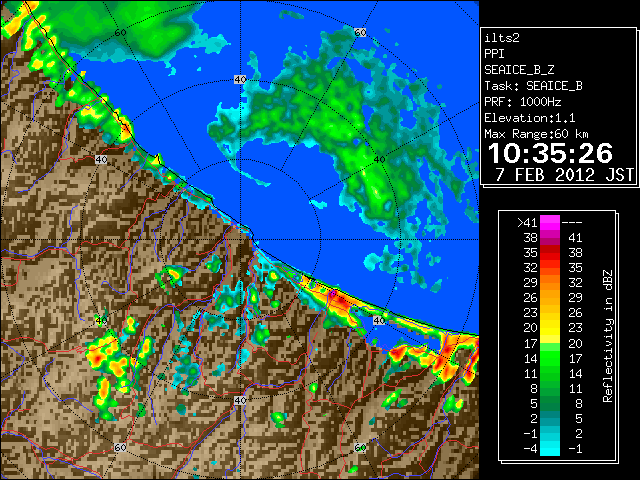Screen dimensions: 640x480
Task: Select the "PPI" scan type label
Action: 494,54
